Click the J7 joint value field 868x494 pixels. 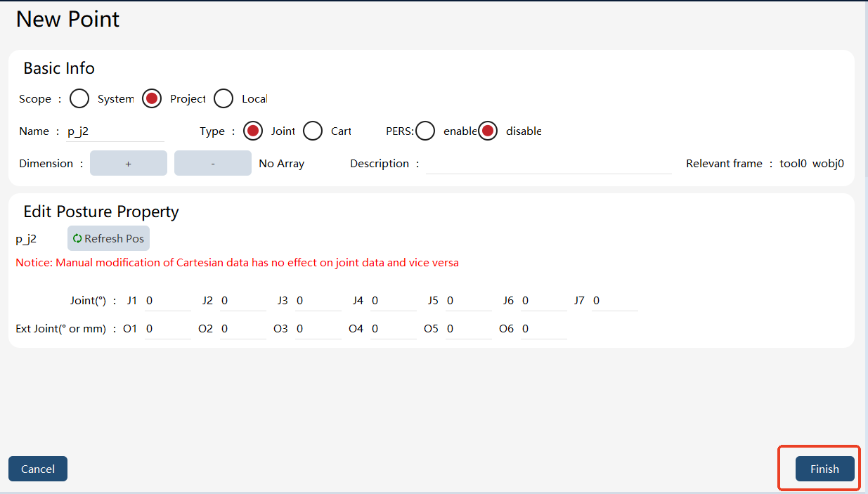[615, 301]
